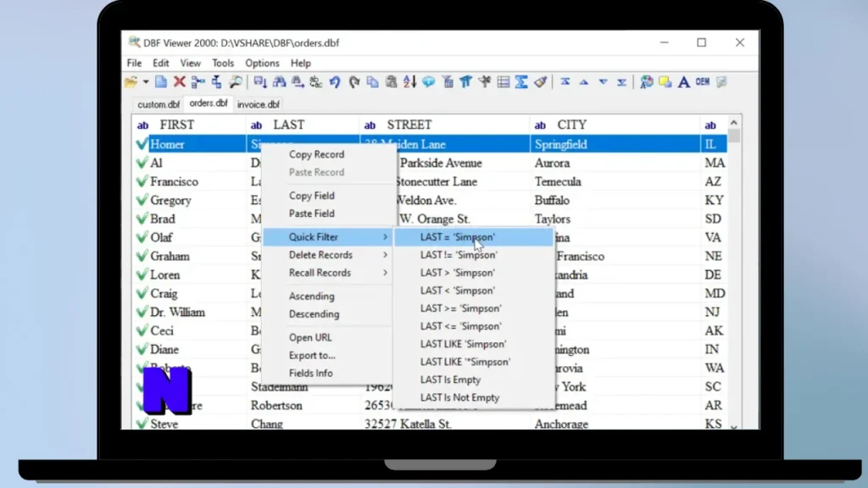Switch to the invoice.dbf tab
Image resolution: width=868 pixels, height=488 pixels.
259,104
